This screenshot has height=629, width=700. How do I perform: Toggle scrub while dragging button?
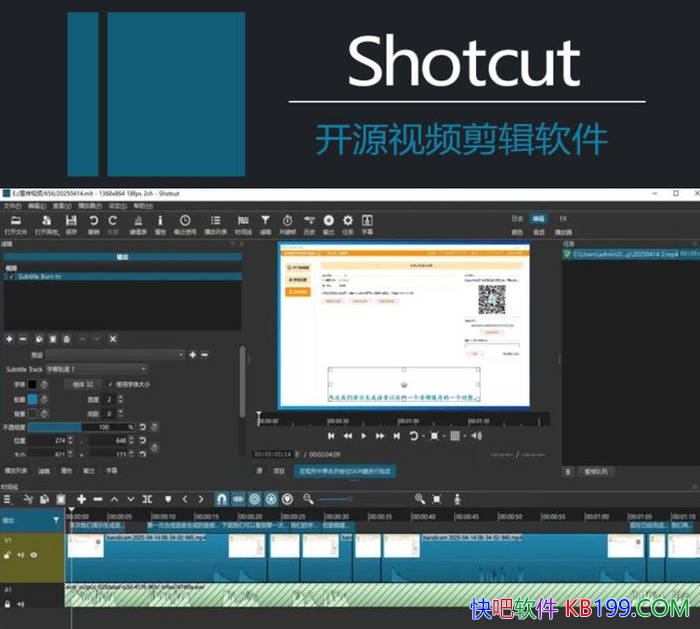(x=238, y=499)
